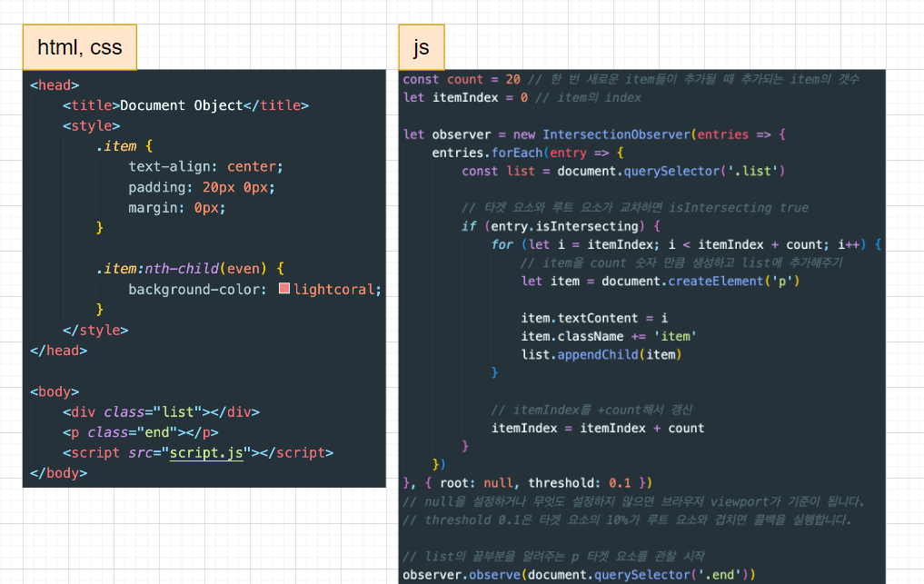Screen dimensions: 924x584
Task: Click 'list.appendChild(item)' line
Action: pos(601,355)
